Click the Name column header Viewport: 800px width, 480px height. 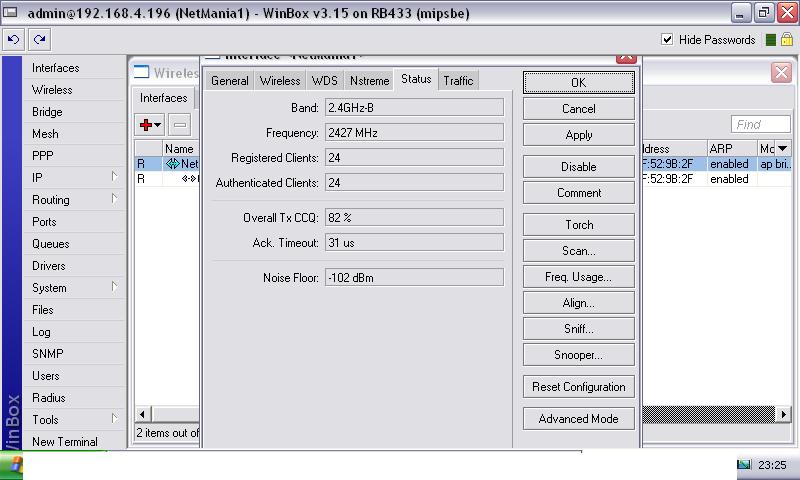[x=180, y=148]
